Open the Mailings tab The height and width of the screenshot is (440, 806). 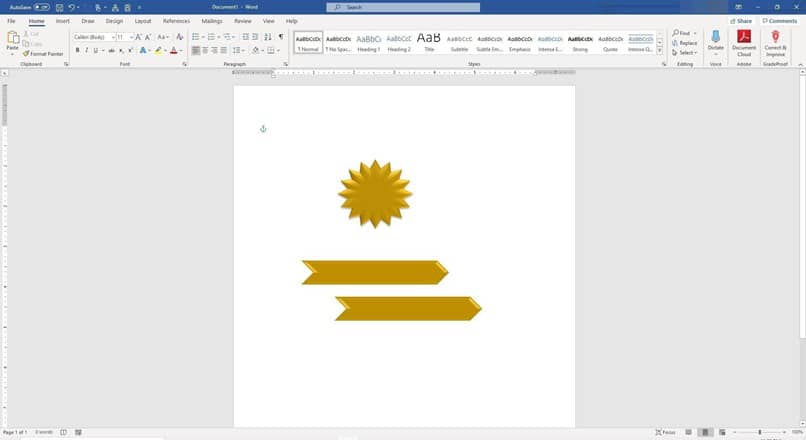[212, 21]
